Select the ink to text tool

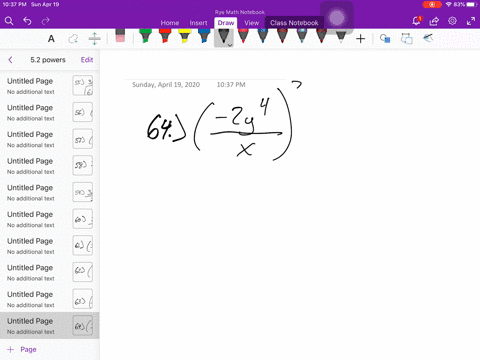407,39
